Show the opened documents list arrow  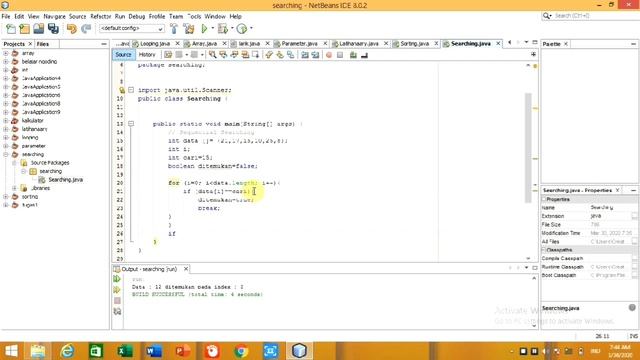click(x=526, y=42)
